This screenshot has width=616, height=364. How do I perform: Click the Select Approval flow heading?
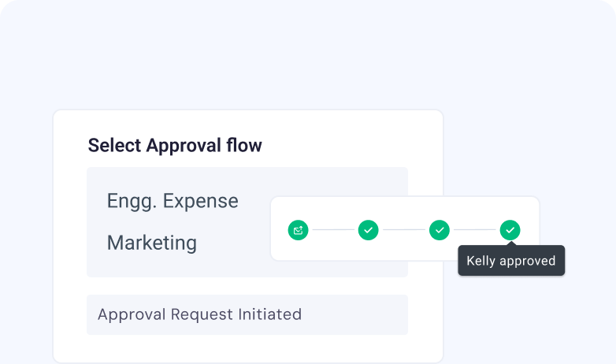tap(175, 145)
